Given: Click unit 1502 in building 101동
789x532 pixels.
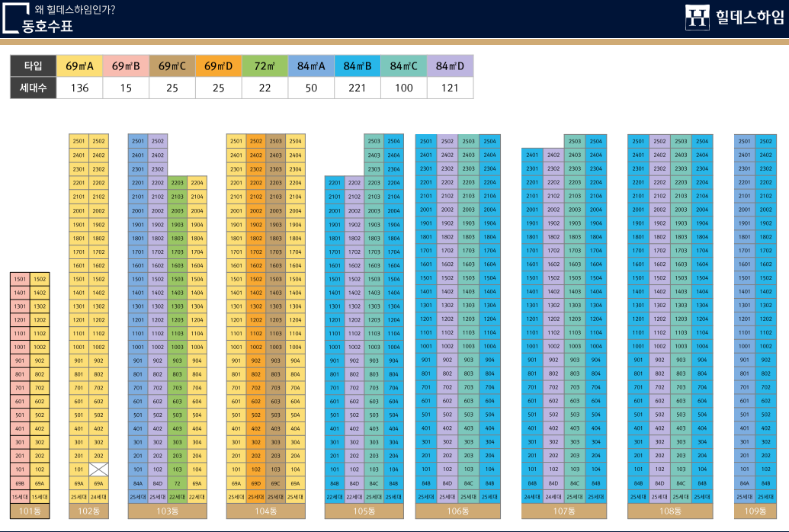Looking at the screenshot, I should point(39,279).
